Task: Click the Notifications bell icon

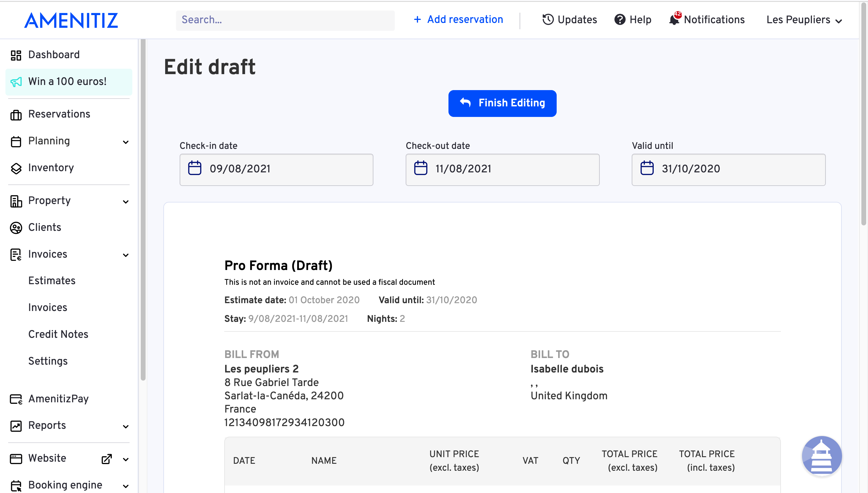Action: tap(674, 20)
